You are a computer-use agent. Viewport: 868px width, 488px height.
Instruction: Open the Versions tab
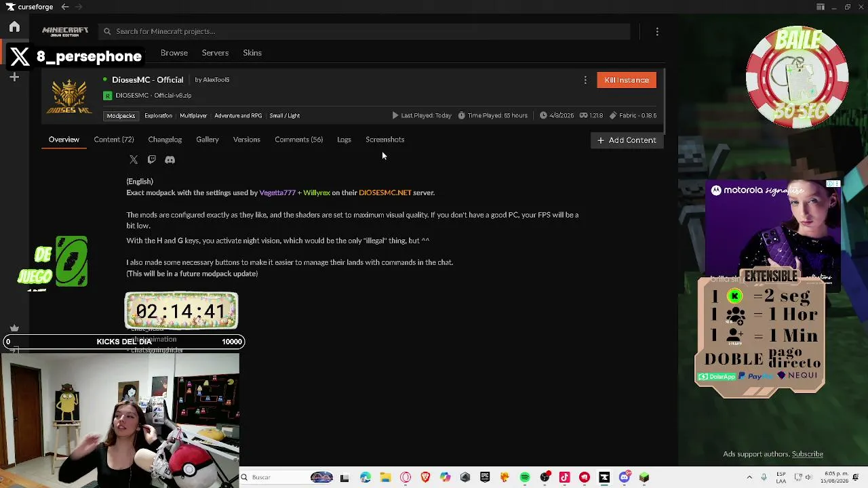click(247, 140)
